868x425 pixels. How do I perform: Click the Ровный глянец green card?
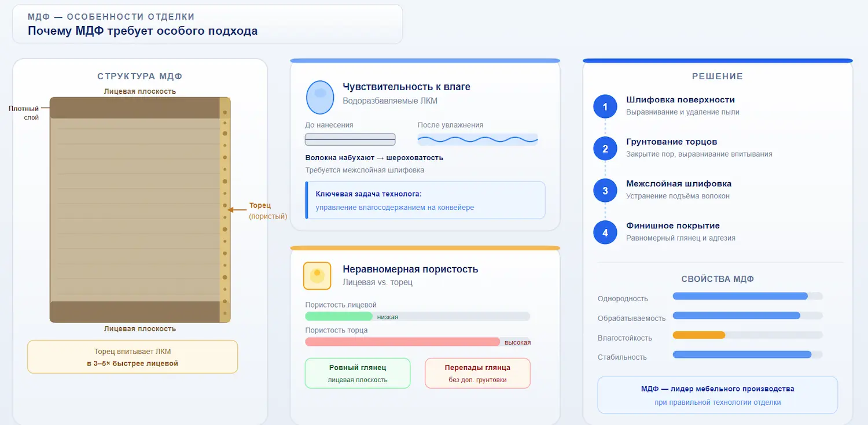(358, 373)
